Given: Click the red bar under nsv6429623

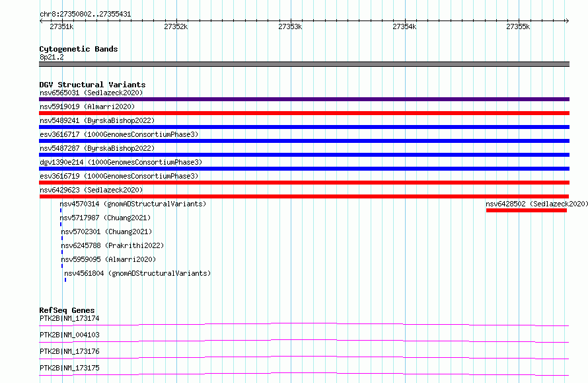Looking at the screenshot, I should tap(304, 196).
